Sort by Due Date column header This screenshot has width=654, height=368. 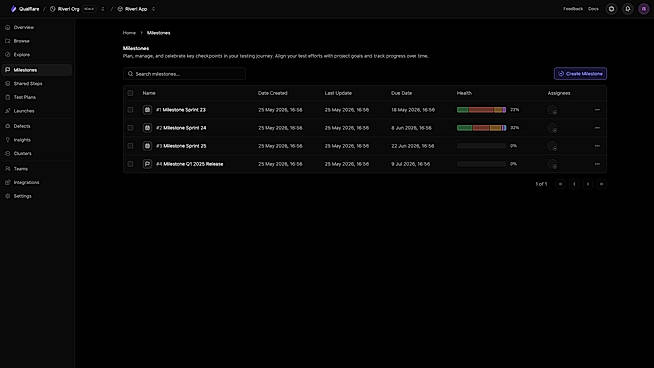[x=402, y=93]
